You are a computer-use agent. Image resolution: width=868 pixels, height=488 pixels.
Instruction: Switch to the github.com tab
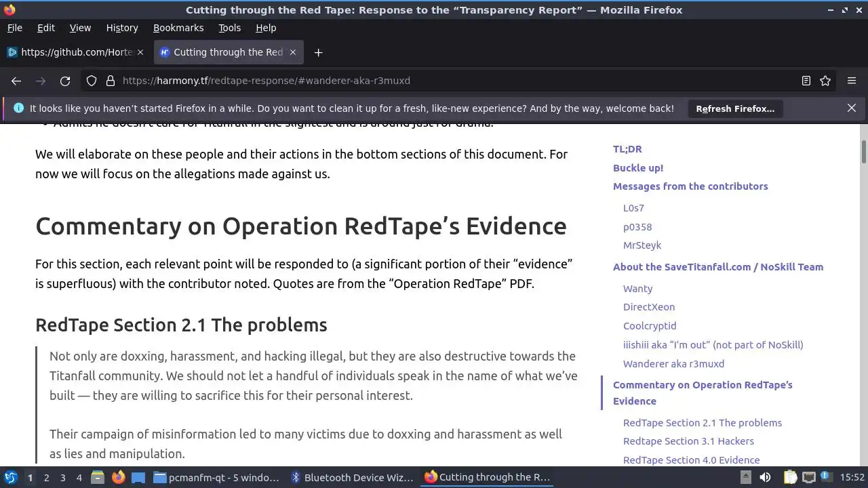[77, 52]
